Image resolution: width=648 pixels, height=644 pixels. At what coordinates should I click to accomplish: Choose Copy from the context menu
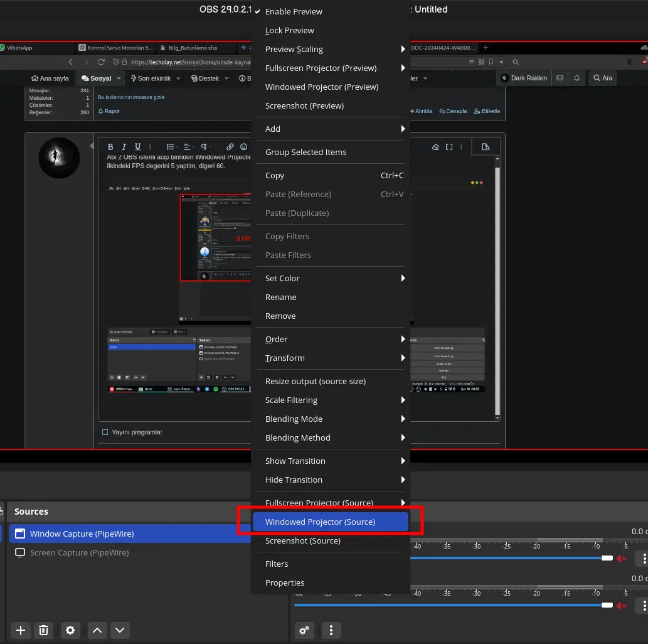point(330,175)
